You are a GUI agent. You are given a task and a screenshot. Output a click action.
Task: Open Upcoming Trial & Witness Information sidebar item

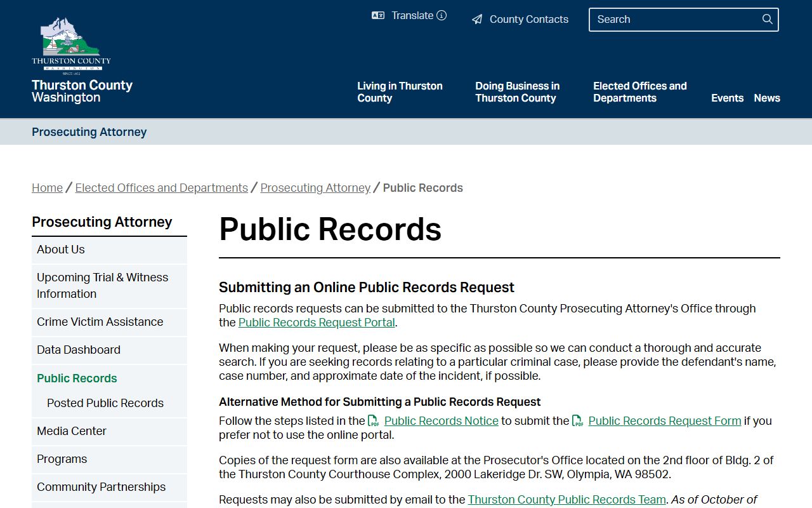pyautogui.click(x=109, y=286)
